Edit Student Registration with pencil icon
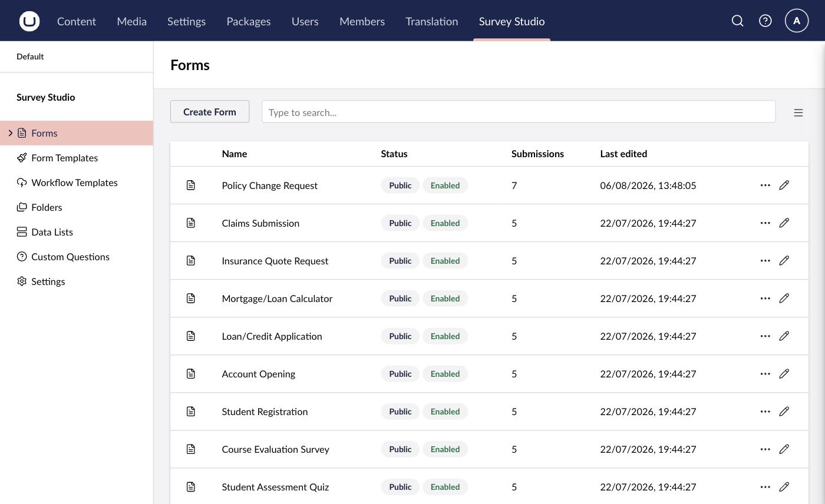Viewport: 825px width, 504px height. click(x=784, y=412)
